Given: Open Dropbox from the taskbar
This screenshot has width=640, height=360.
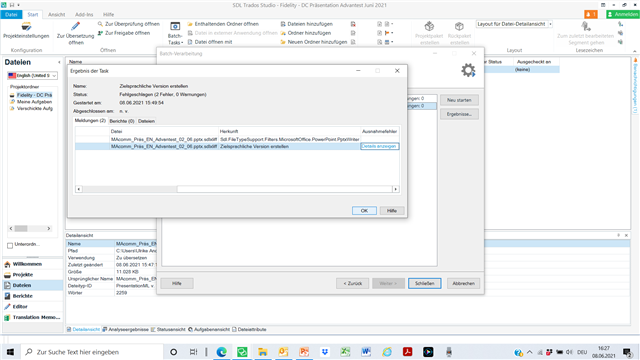Looking at the screenshot, I should [x=325, y=352].
